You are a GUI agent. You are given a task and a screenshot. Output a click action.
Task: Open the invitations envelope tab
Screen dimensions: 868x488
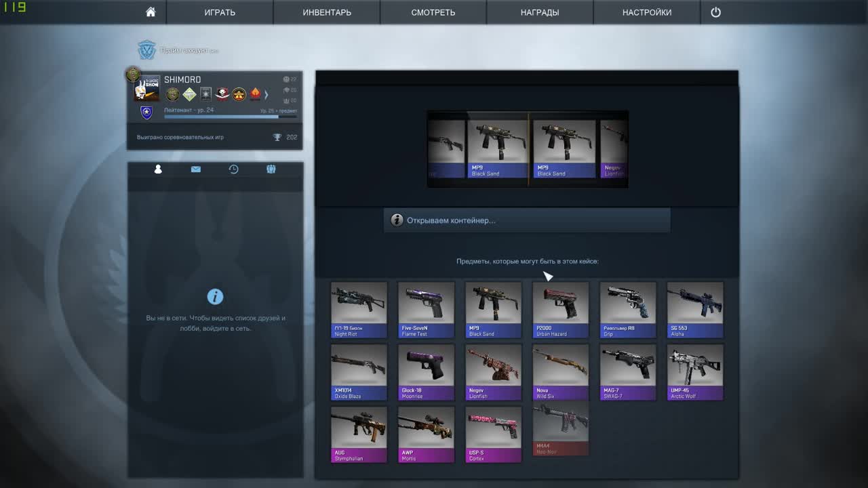196,169
